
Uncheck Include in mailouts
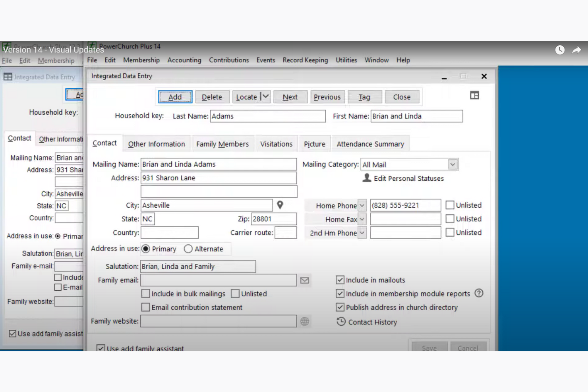[x=340, y=280]
